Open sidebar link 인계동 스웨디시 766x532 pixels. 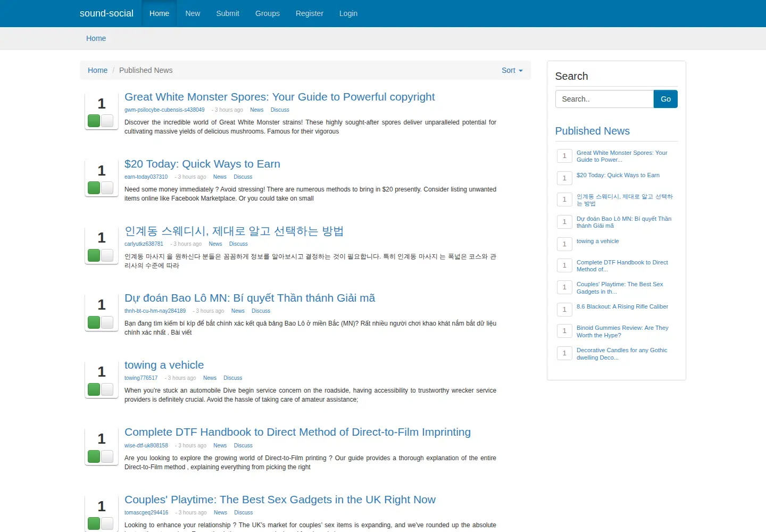pyautogui.click(x=625, y=200)
